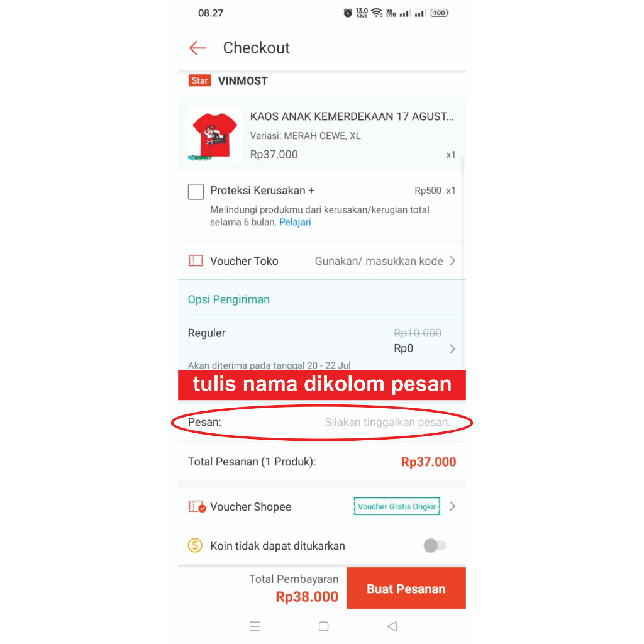Image resolution: width=644 pixels, height=644 pixels.
Task: Tap the Voucher Toko ticket icon
Action: pos(196,261)
